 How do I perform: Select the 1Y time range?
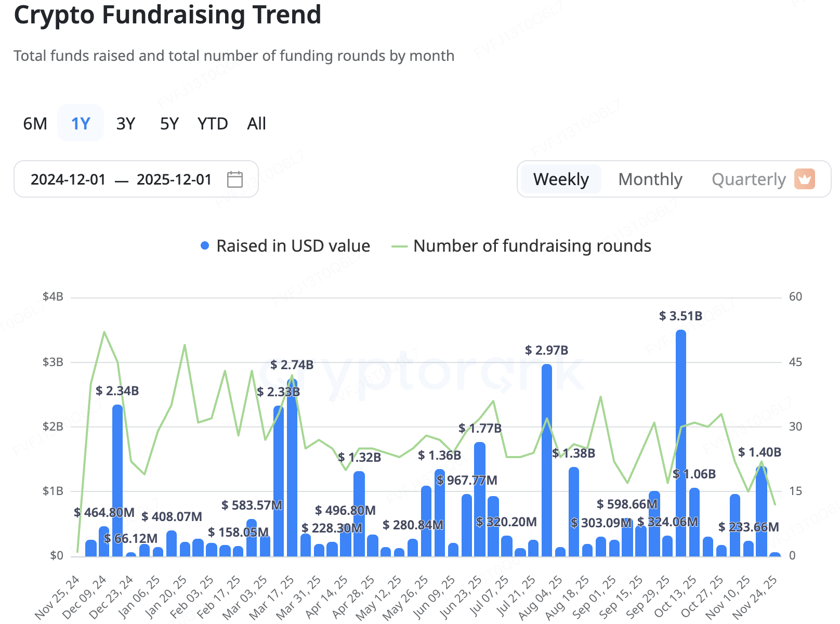pyautogui.click(x=81, y=124)
